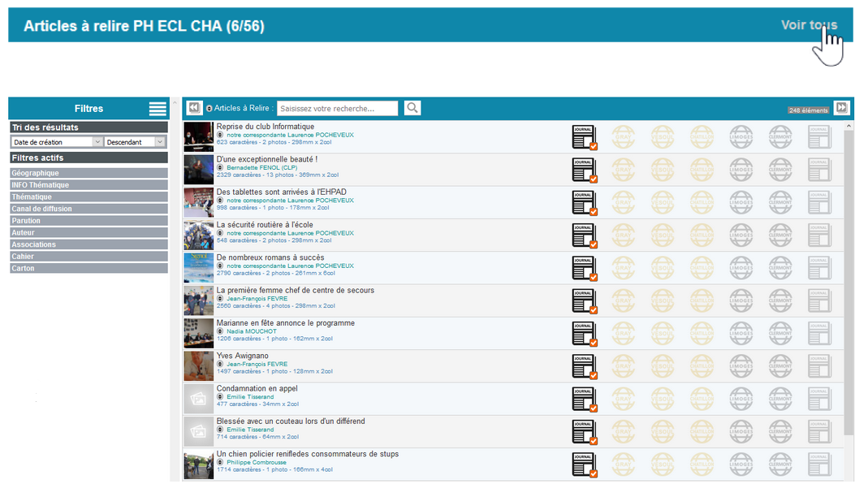Go to previous page with rewind icon
This screenshot has height=497, width=868.
[x=194, y=108]
